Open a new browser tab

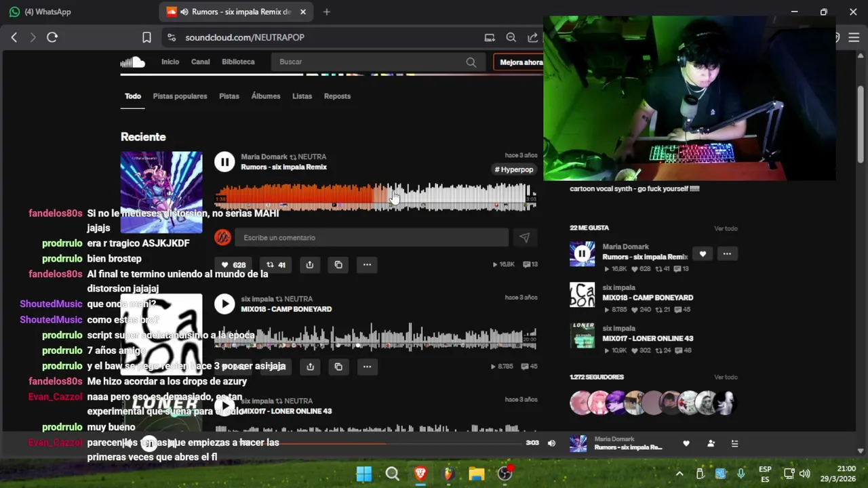[327, 12]
